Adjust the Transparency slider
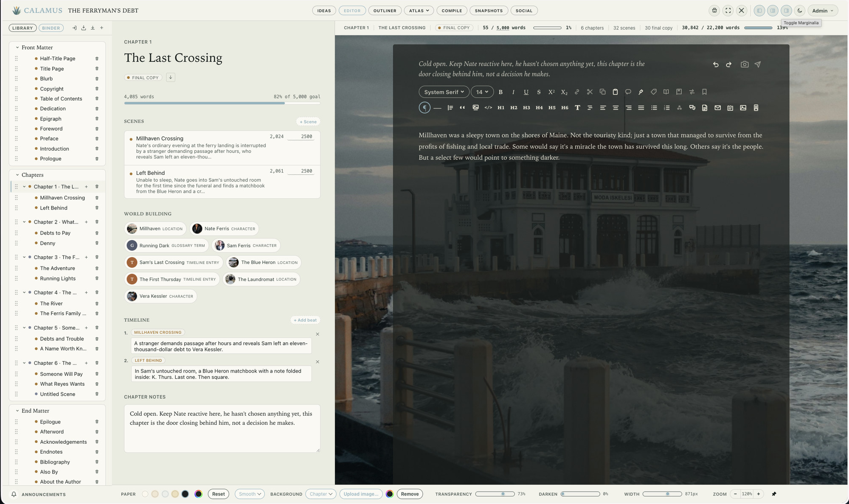The image size is (849, 504). point(495,494)
